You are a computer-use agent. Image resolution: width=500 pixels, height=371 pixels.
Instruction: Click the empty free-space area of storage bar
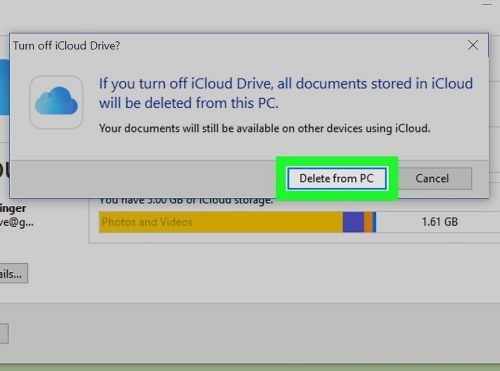coord(397,222)
